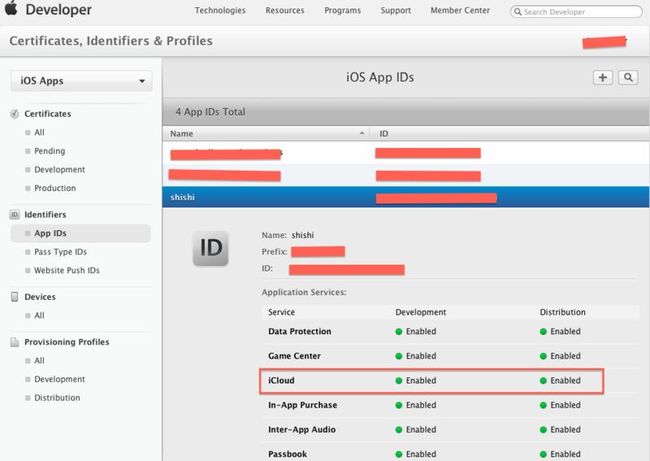
Task: Click Devices section heading
Action: point(40,297)
